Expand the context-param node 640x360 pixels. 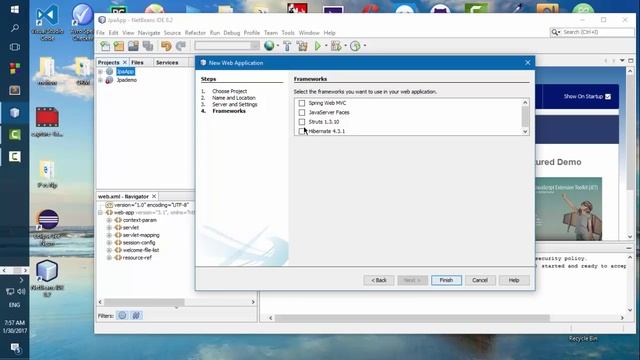[109, 220]
